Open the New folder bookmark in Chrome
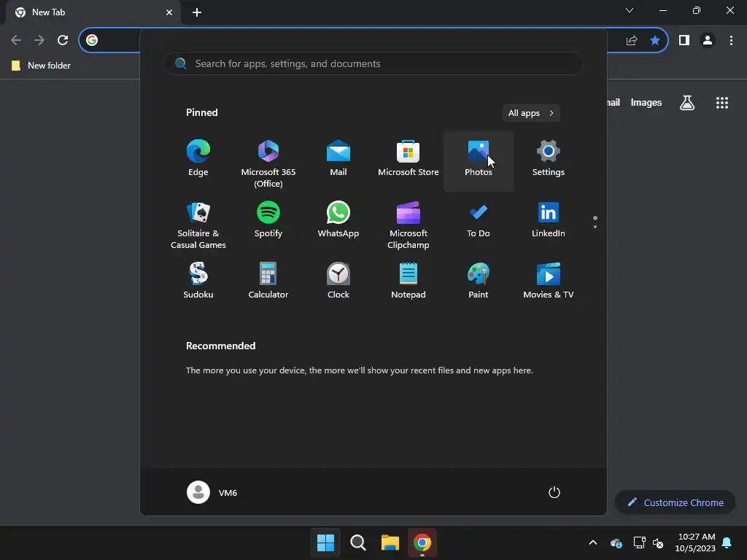The height and width of the screenshot is (560, 747). tap(41, 65)
